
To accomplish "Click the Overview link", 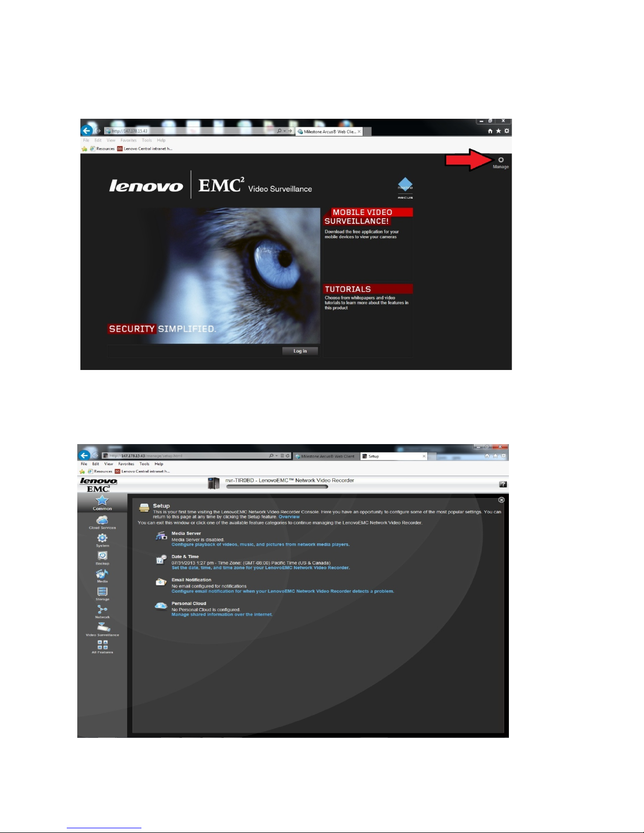I will click(289, 517).
